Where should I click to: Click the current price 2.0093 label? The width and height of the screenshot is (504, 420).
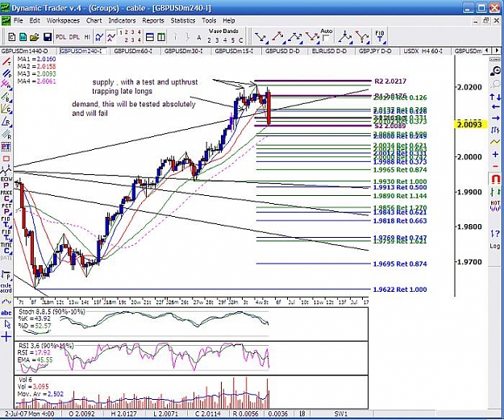[470, 124]
